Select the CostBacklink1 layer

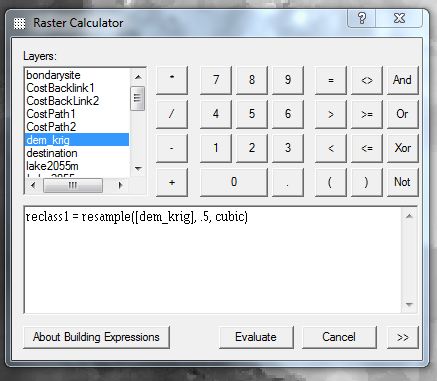pyautogui.click(x=60, y=88)
